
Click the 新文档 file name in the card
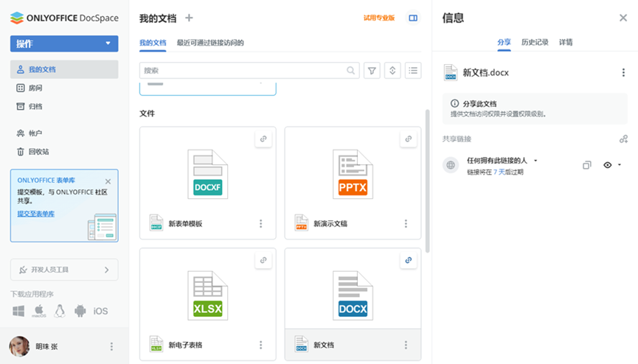[x=324, y=345]
